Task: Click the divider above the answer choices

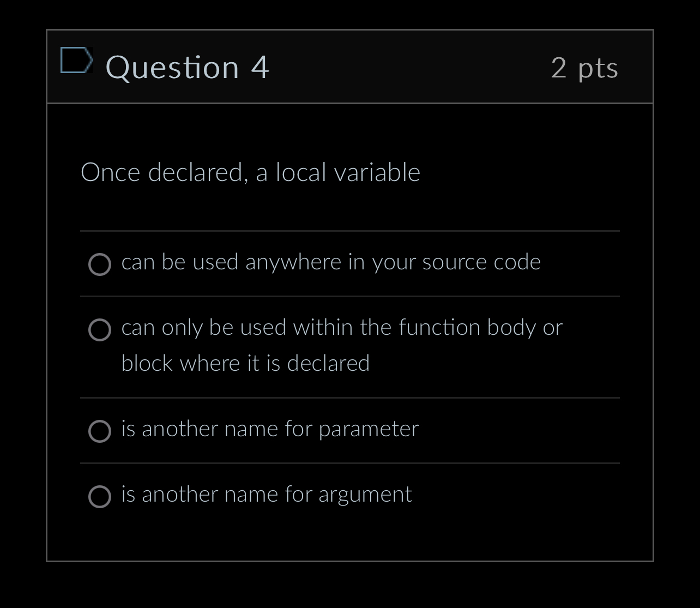Action: tap(350, 232)
